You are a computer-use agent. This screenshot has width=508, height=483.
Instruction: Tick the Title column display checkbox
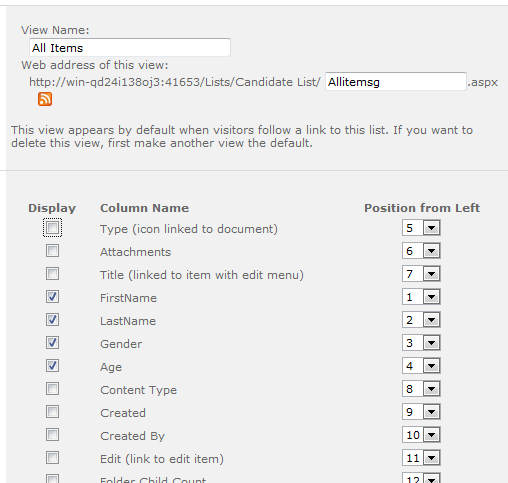point(52,274)
